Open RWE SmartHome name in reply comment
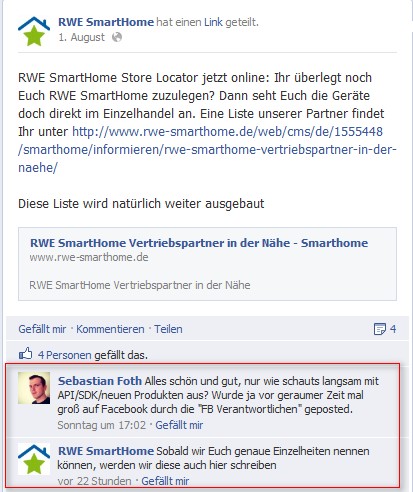This screenshot has width=413, height=492. click(106, 451)
